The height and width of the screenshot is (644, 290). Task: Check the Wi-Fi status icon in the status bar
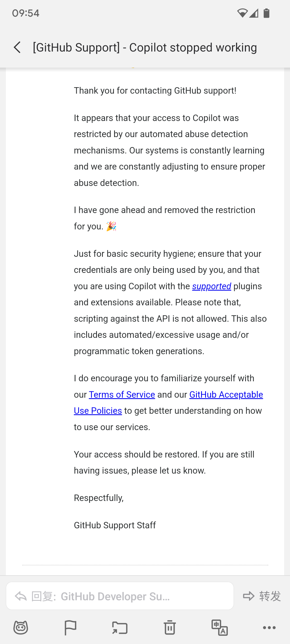[242, 13]
